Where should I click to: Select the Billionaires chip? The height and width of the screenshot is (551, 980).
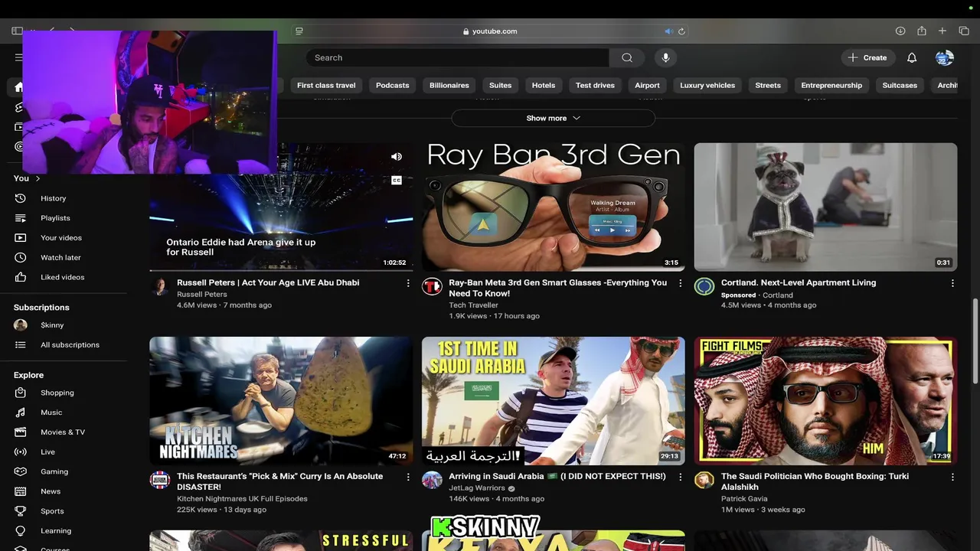(x=449, y=85)
